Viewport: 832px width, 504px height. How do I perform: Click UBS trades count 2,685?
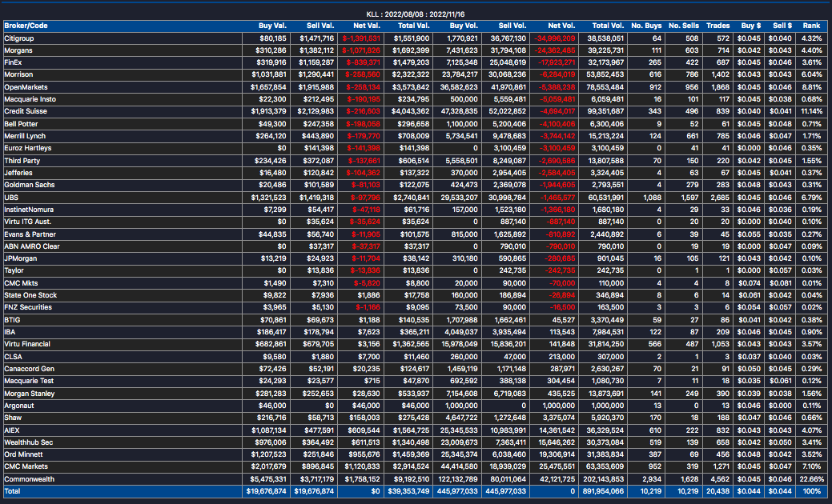(720, 197)
